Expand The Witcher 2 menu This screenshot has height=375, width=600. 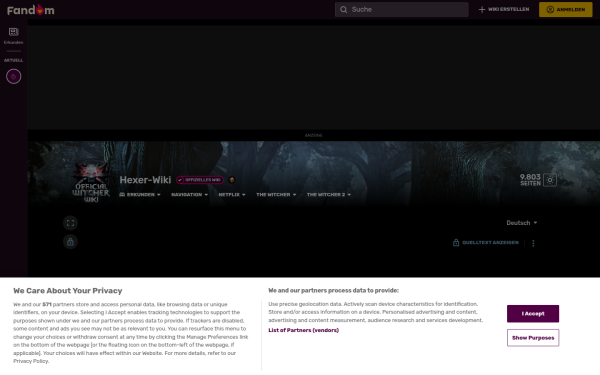[329, 194]
